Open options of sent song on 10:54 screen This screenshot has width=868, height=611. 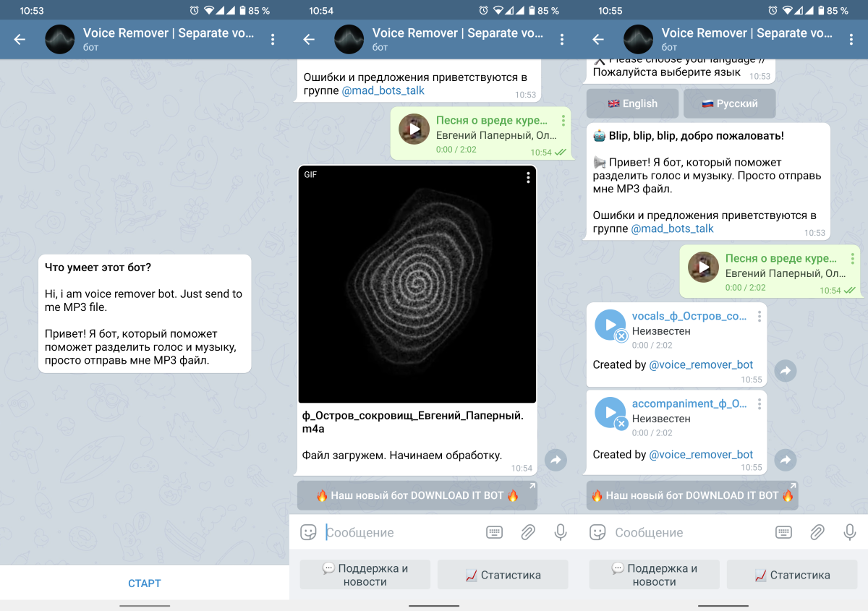click(563, 121)
